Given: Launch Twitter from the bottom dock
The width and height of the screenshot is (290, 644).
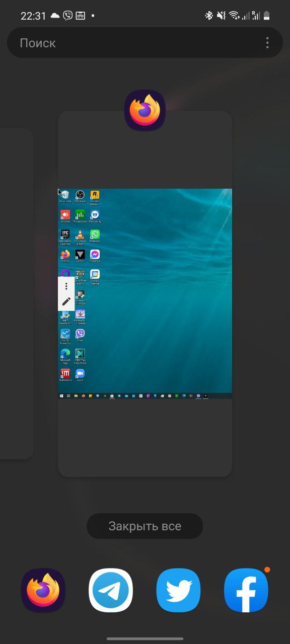Looking at the screenshot, I should (178, 590).
